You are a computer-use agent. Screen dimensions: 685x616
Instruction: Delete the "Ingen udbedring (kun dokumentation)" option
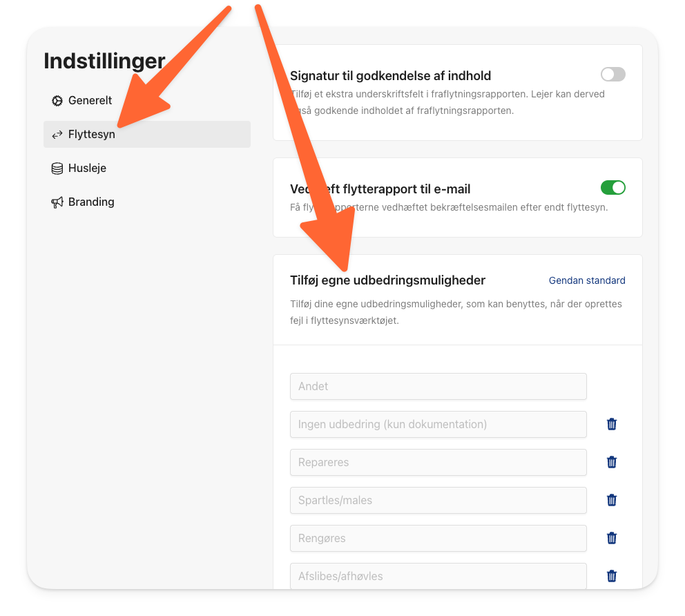click(612, 424)
